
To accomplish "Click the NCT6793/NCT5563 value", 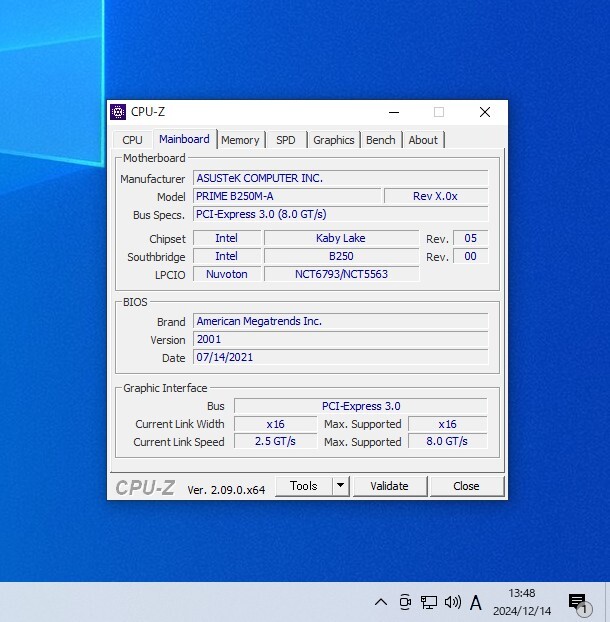I will click(x=341, y=274).
